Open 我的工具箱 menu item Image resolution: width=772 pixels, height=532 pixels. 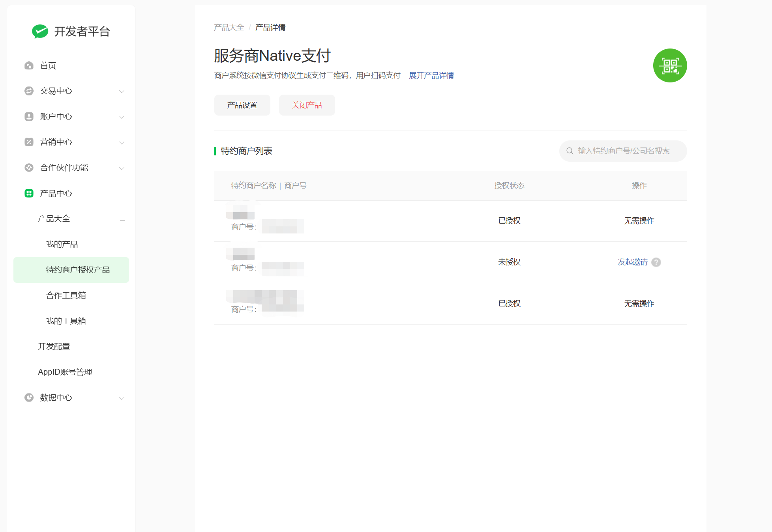66,321
